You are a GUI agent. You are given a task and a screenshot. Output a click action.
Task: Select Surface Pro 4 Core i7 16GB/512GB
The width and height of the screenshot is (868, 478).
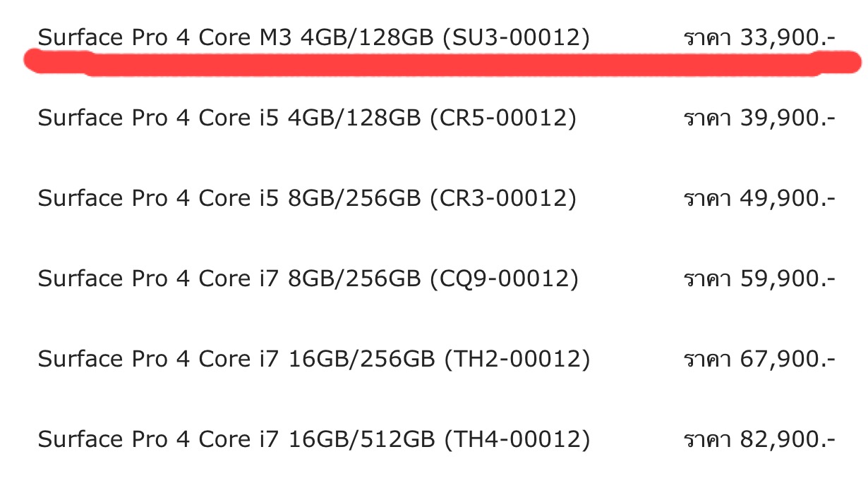236,440
